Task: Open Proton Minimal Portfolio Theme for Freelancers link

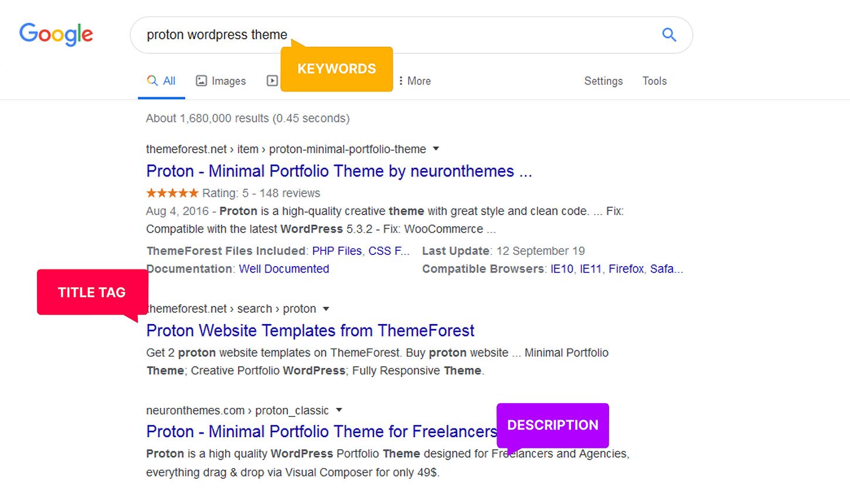Action: tap(321, 431)
